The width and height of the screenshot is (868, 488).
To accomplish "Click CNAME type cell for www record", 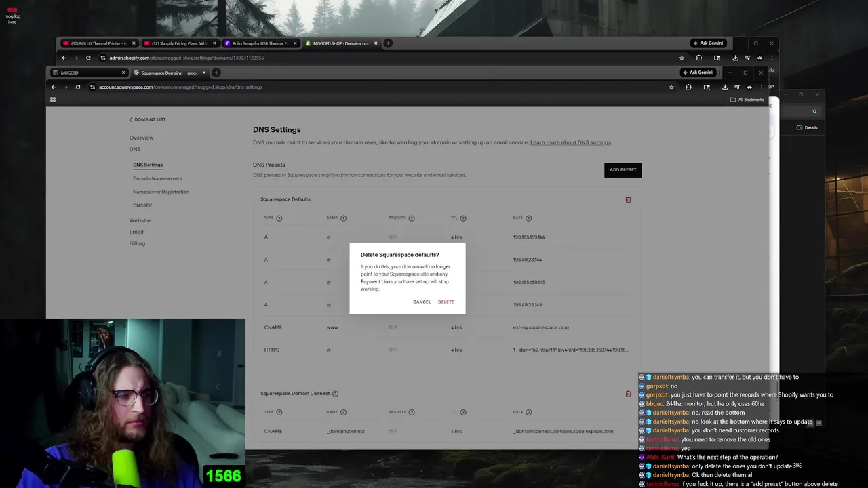I will 273,327.
